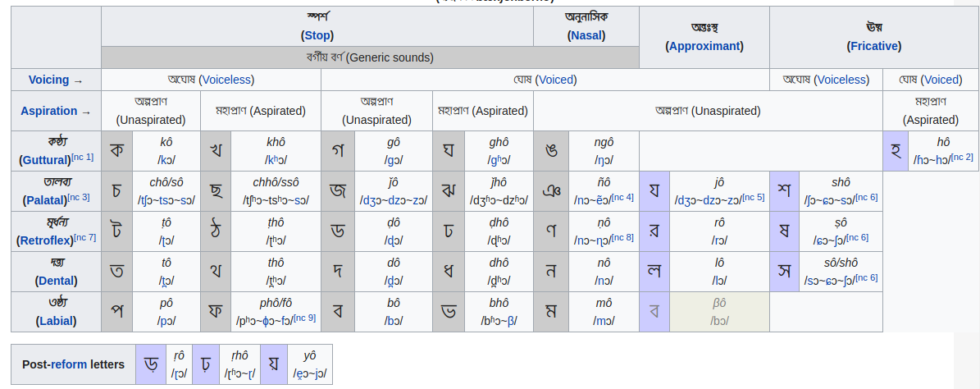The height and width of the screenshot is (389, 980).
Task: Open the Labial row link
Action: pyautogui.click(x=57, y=321)
